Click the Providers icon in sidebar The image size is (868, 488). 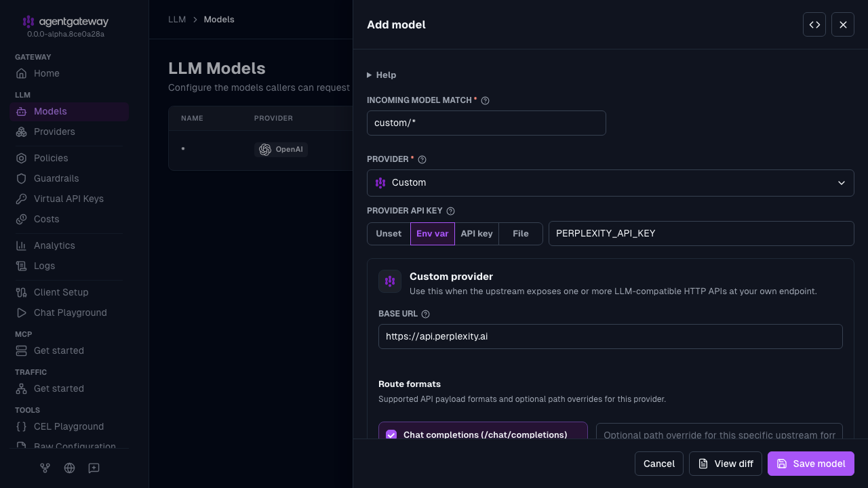(x=22, y=131)
